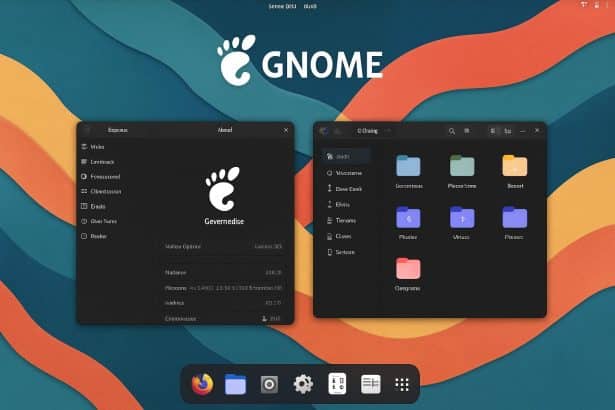Click the search icon in file manager
This screenshot has width=615, height=410.
click(452, 130)
